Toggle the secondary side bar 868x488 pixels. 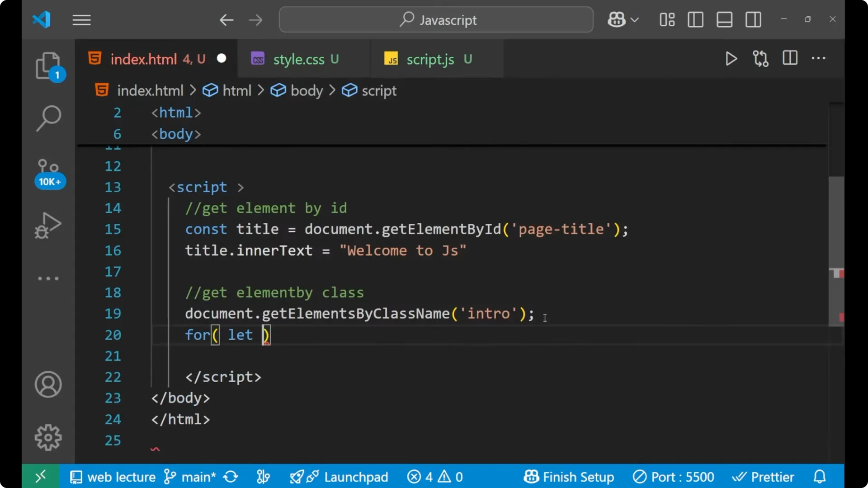pos(753,19)
